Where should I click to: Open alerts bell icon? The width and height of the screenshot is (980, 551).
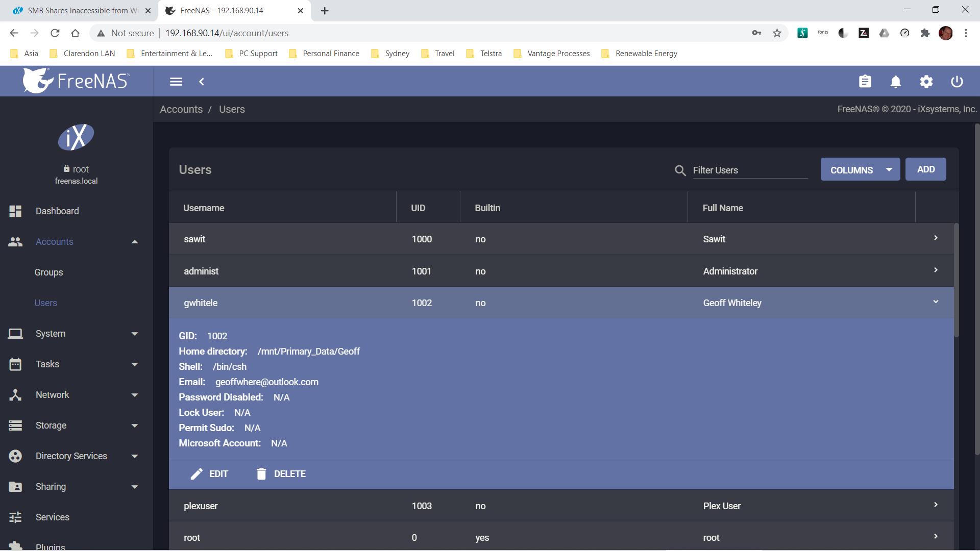click(x=896, y=82)
